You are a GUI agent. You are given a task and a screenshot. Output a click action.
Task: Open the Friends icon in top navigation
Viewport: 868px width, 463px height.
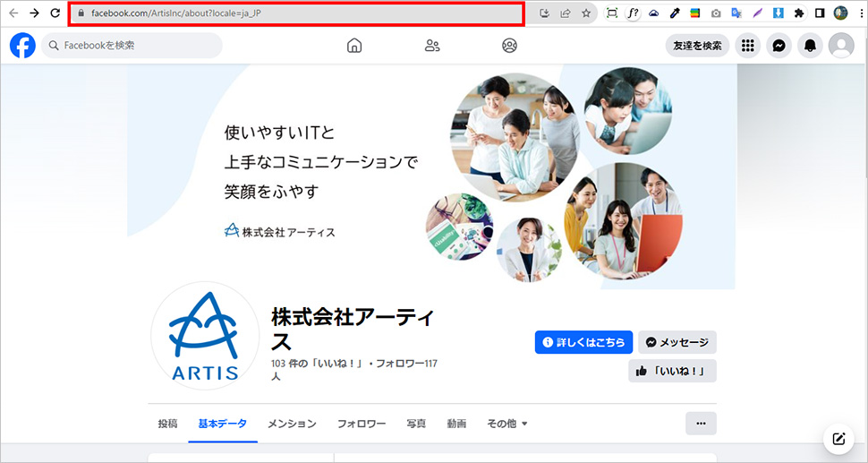coord(432,46)
